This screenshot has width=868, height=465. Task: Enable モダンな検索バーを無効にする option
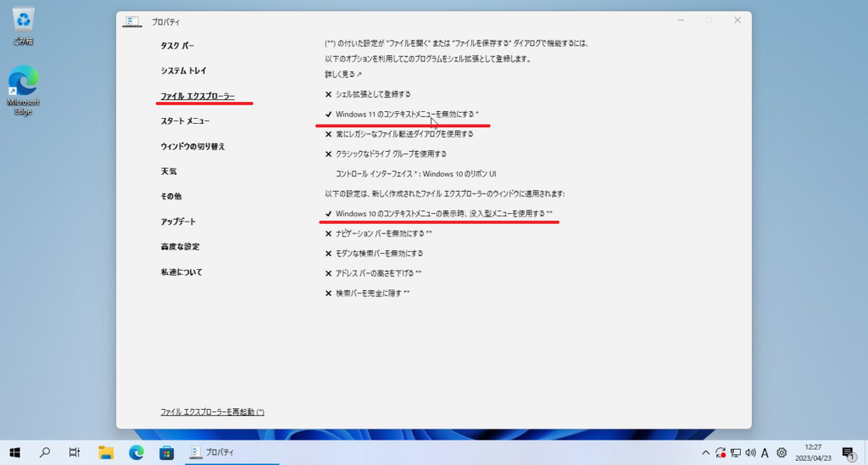(x=374, y=253)
